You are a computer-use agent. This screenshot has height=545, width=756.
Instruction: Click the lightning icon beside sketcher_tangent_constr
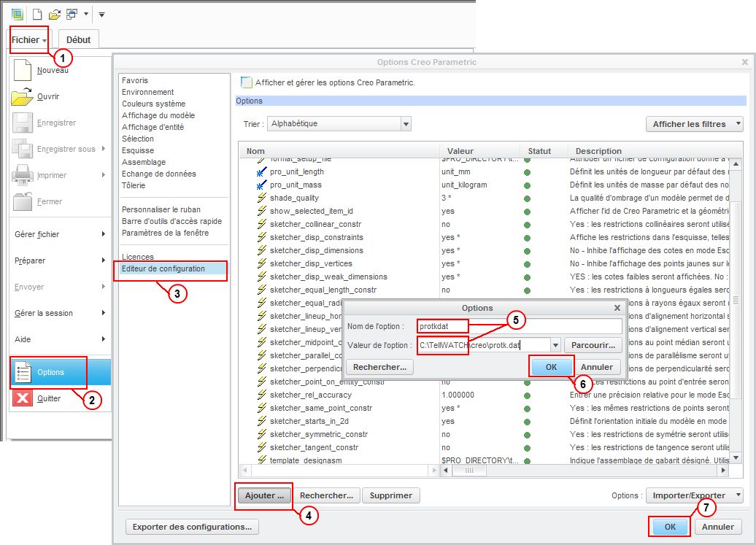(x=261, y=447)
